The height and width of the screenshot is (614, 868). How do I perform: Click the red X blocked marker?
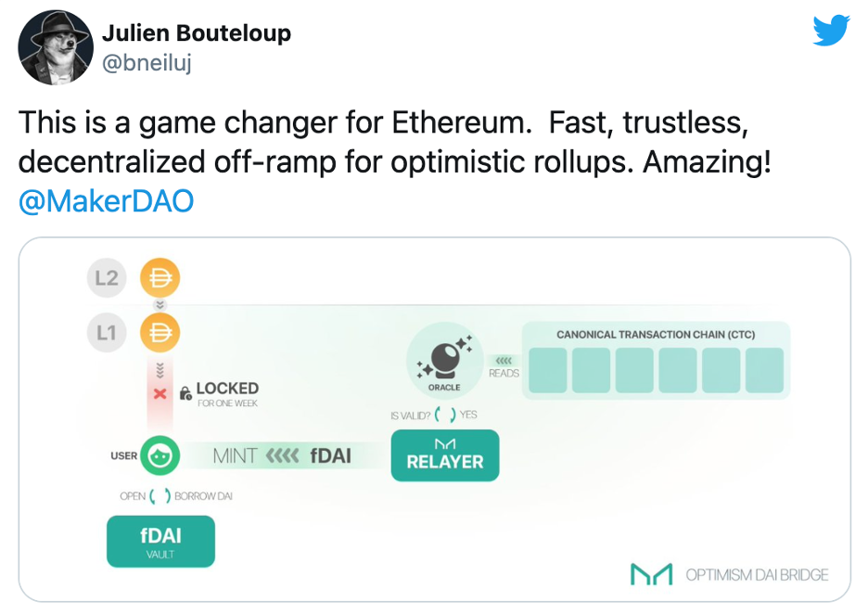click(x=160, y=393)
